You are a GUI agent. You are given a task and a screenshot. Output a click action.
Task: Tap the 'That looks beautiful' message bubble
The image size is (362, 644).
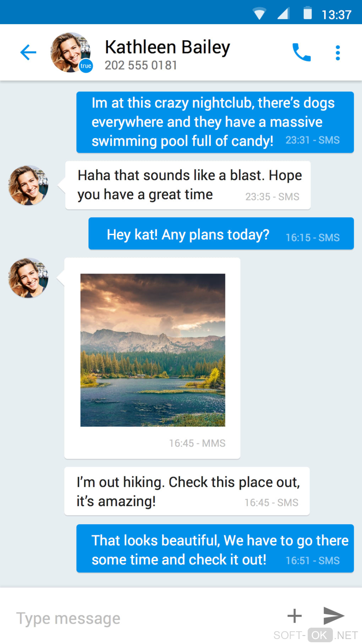tap(215, 548)
